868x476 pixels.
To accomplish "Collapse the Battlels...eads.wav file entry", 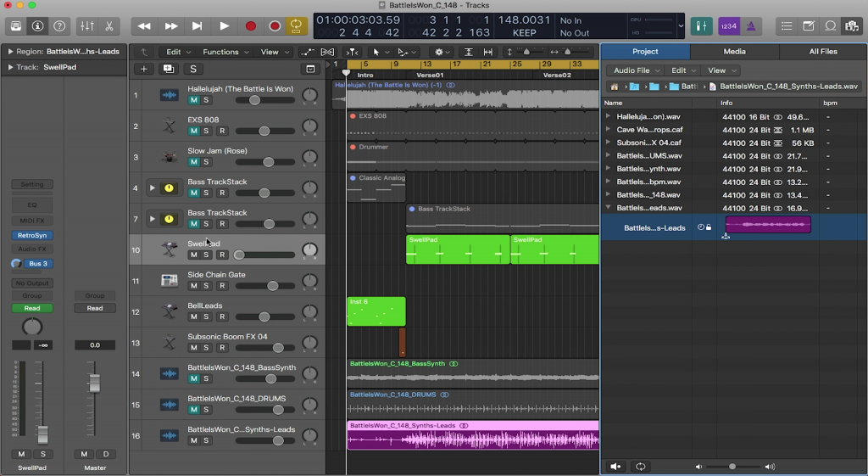I will (x=608, y=208).
